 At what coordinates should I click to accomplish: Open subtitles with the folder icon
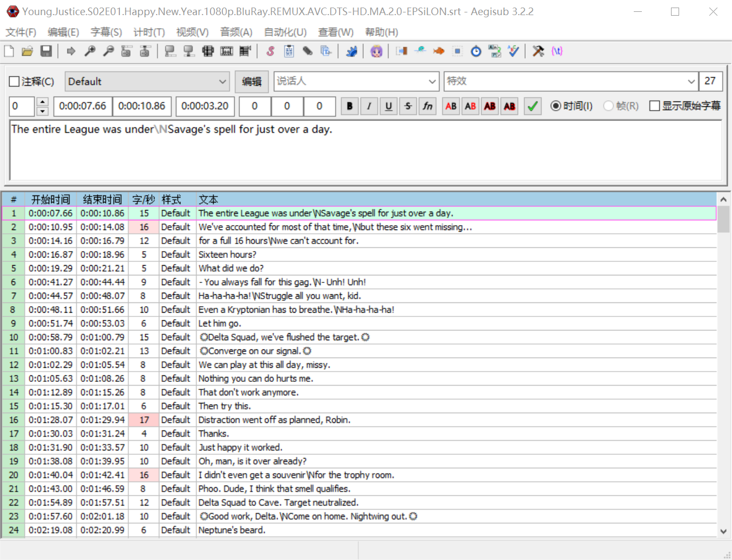pos(28,51)
